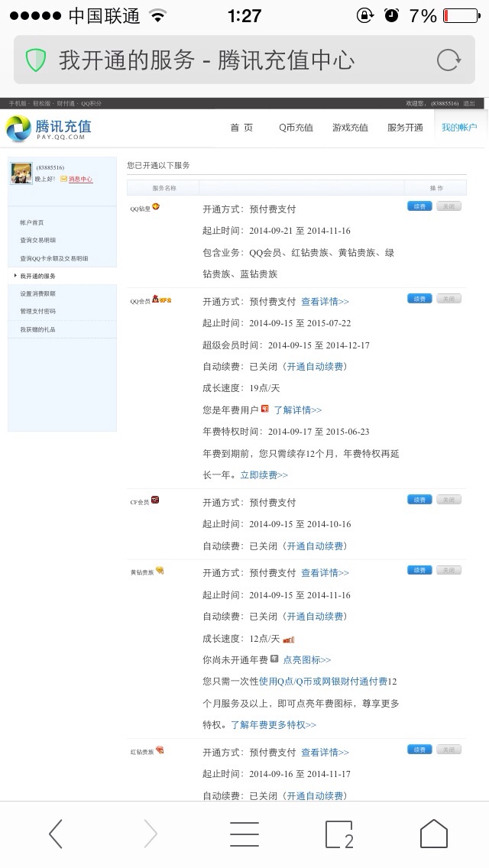Open 查看详情>> for QQ会员
Screen dimensions: 489x868
(325, 302)
